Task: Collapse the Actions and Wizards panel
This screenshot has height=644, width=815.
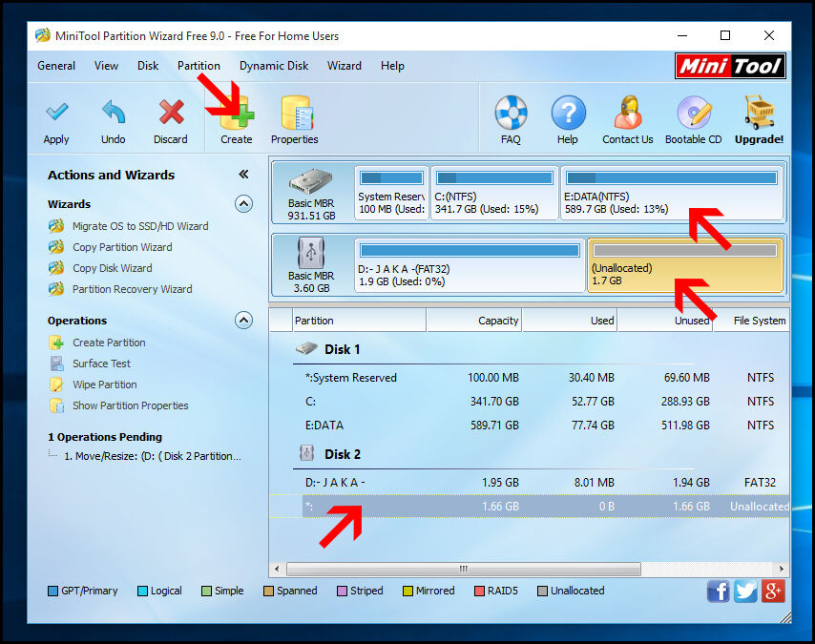Action: click(x=243, y=175)
